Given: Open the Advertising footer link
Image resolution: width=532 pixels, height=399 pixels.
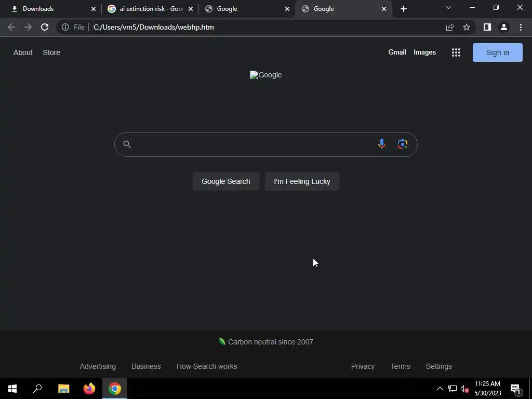Looking at the screenshot, I should point(98,366).
